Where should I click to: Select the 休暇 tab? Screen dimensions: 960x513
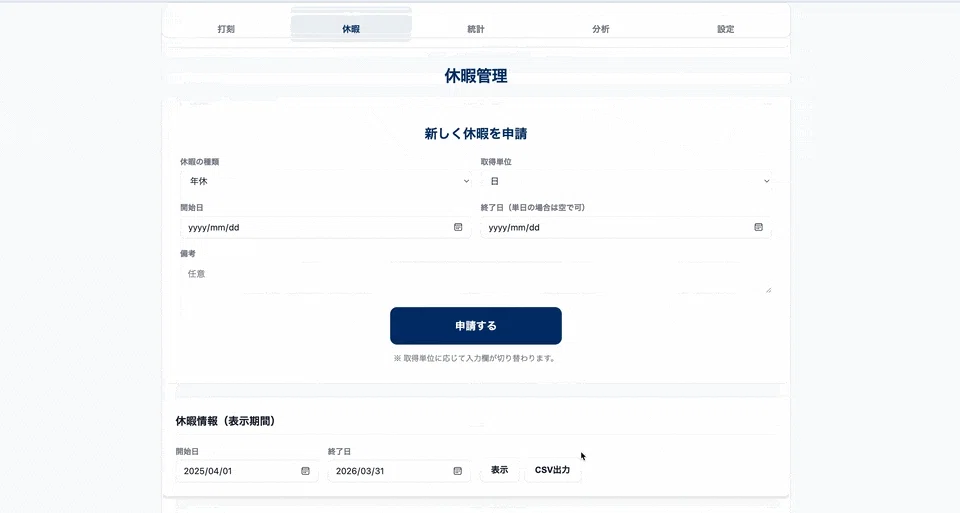351,29
